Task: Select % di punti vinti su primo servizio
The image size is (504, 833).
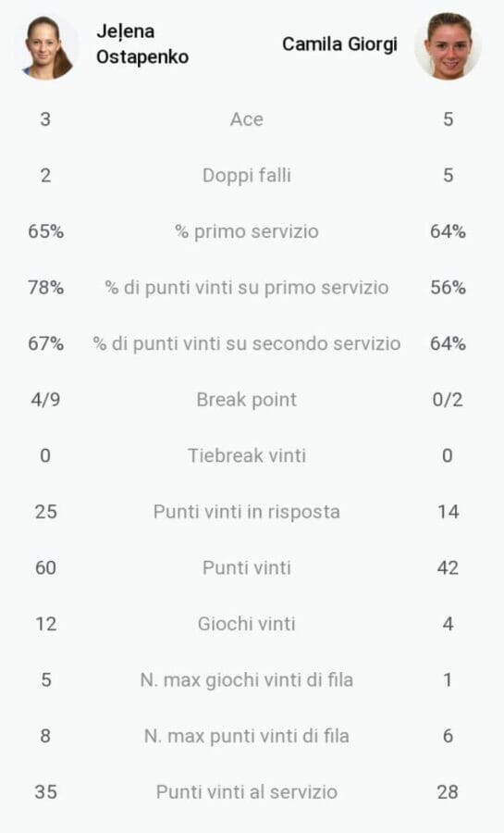Action: (247, 288)
